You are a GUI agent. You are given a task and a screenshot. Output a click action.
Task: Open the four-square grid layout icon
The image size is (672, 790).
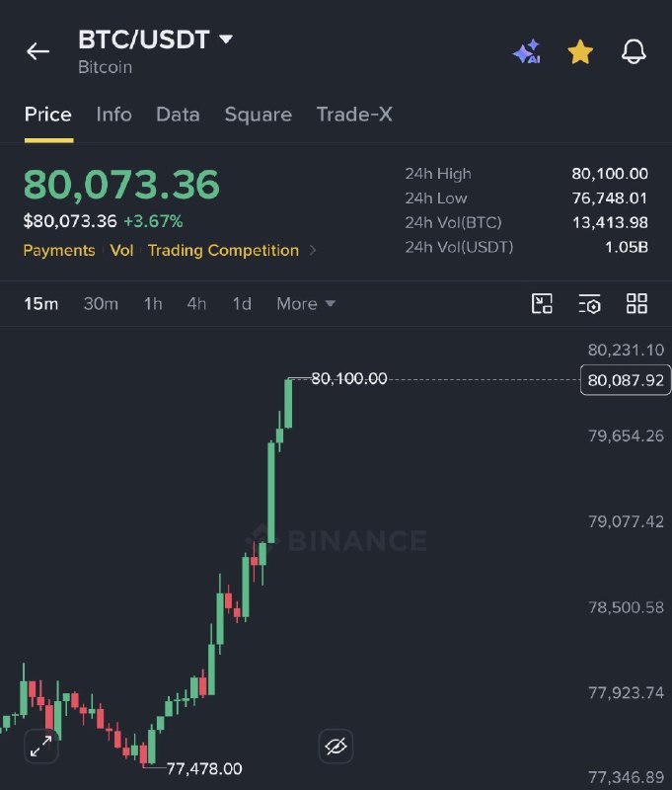point(636,304)
